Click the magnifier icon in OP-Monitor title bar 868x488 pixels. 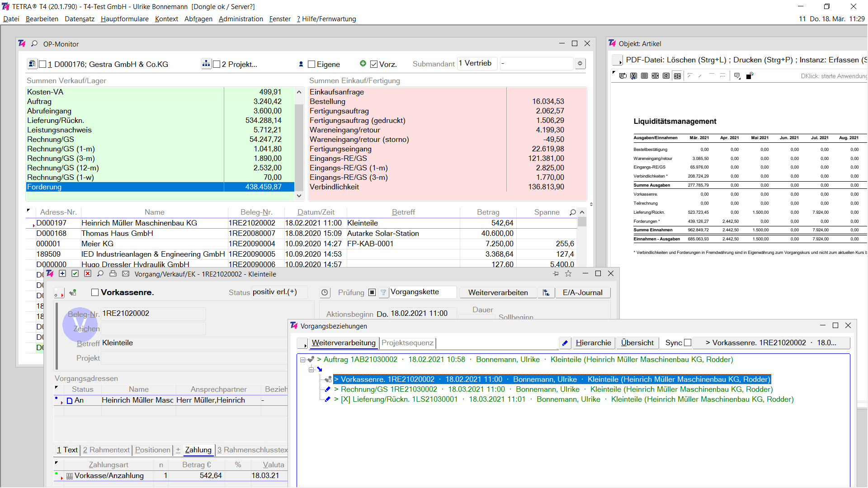pyautogui.click(x=34, y=44)
